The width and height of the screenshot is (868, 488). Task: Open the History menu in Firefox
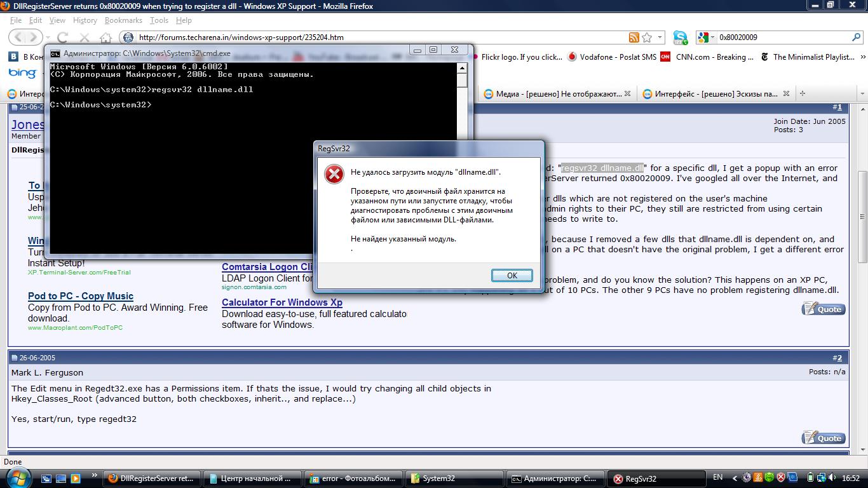(85, 20)
